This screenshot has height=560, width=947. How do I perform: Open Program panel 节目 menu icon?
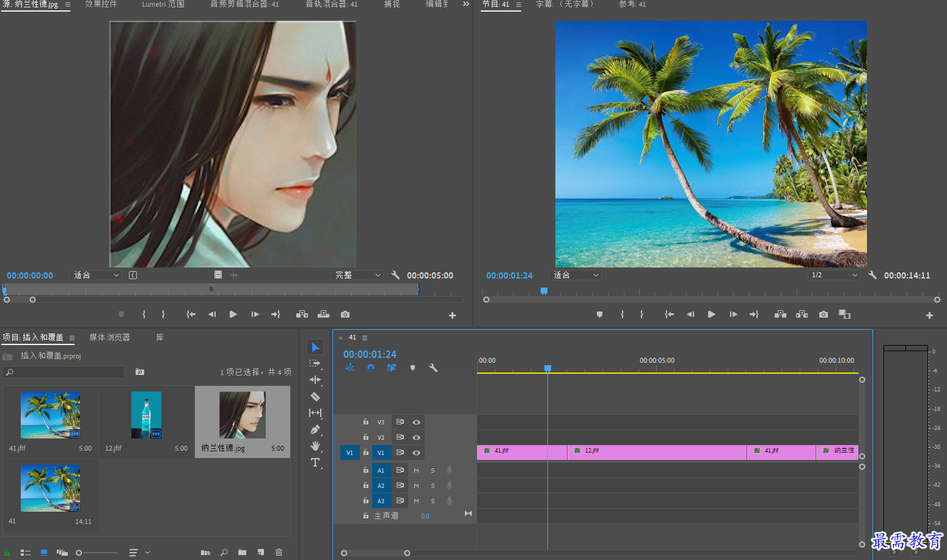[519, 5]
